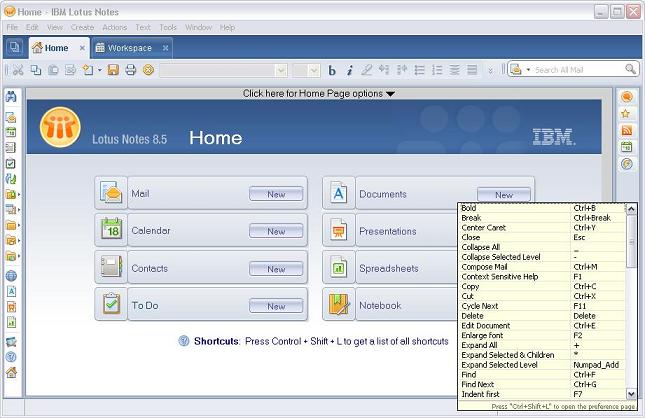Open the File menu
This screenshot has height=418, width=645.
click(12, 28)
